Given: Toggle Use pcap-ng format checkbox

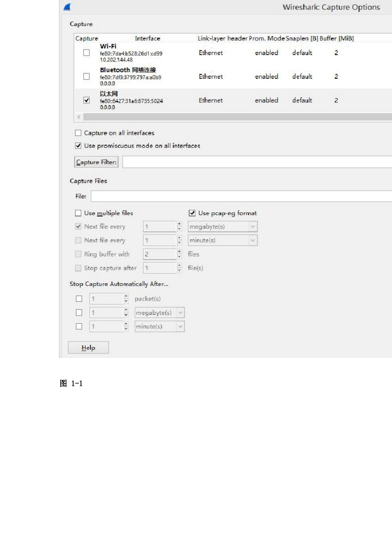Looking at the screenshot, I should [192, 213].
